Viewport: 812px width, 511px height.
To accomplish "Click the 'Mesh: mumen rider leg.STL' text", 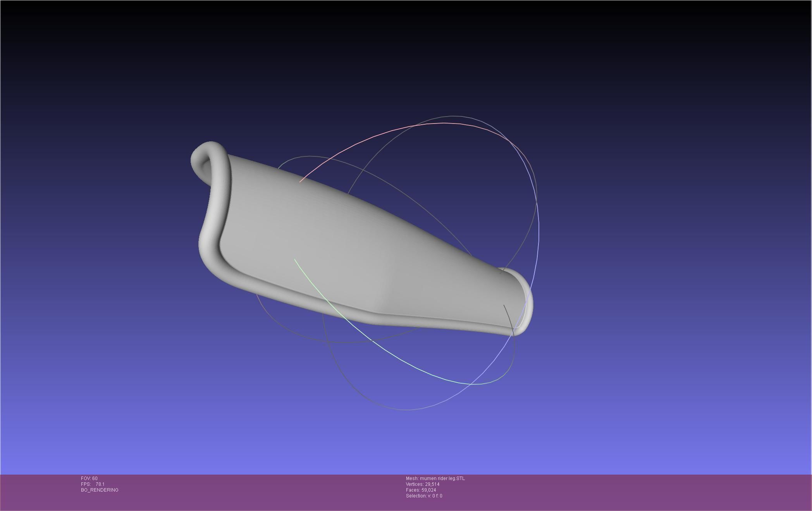I will coord(435,478).
